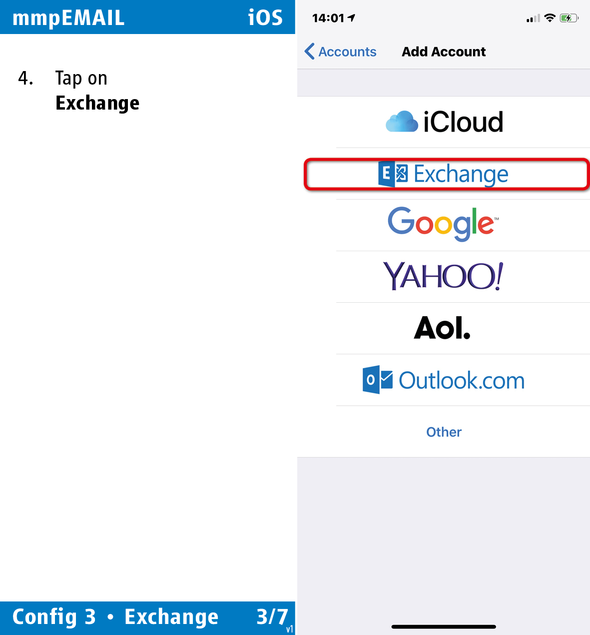Tap the 14:01 clock

pyautogui.click(x=328, y=18)
